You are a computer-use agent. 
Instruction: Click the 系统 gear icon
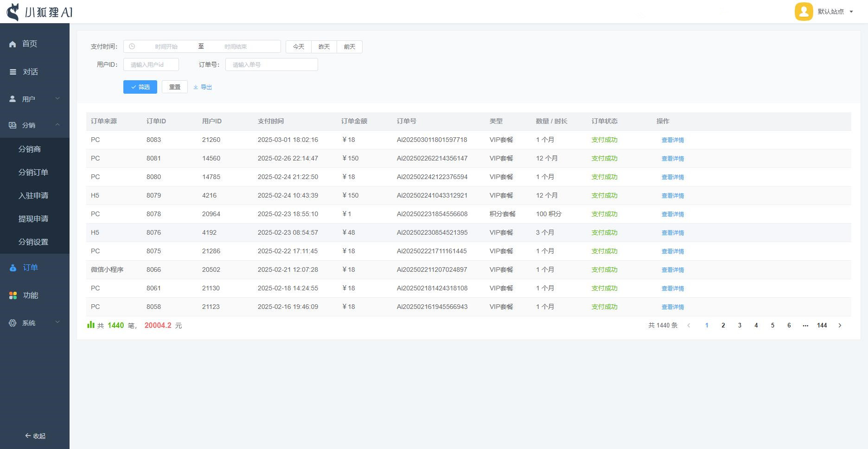[13, 323]
